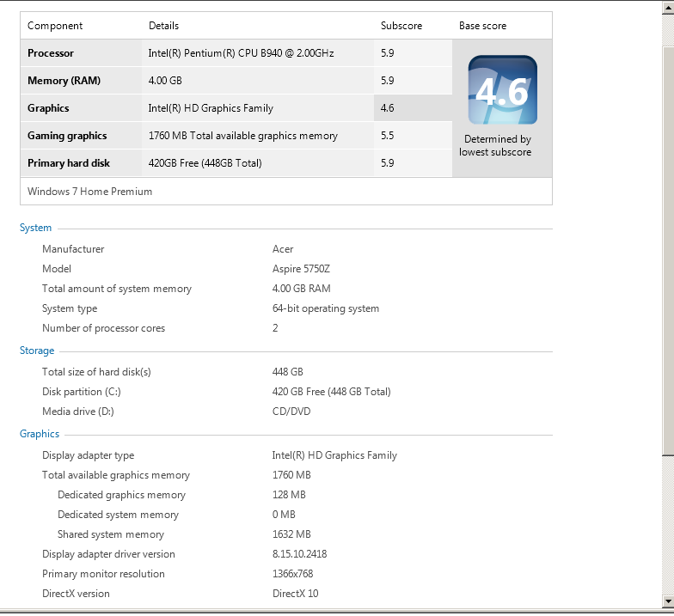Screen dimensions: 674x616
Task: Click the Processor row label
Action: tap(51, 53)
